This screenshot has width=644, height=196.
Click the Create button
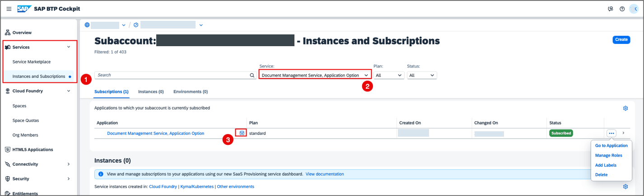pos(621,39)
